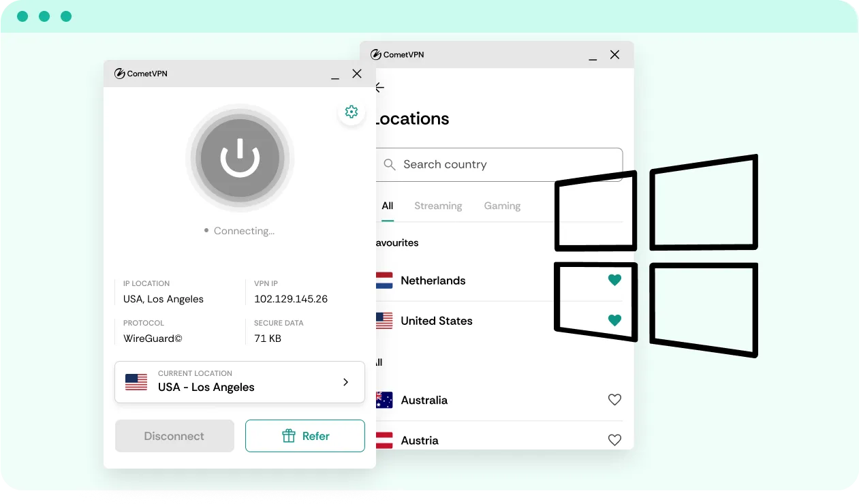859x504 pixels.
Task: Click the search magnifier icon
Action: (x=390, y=165)
